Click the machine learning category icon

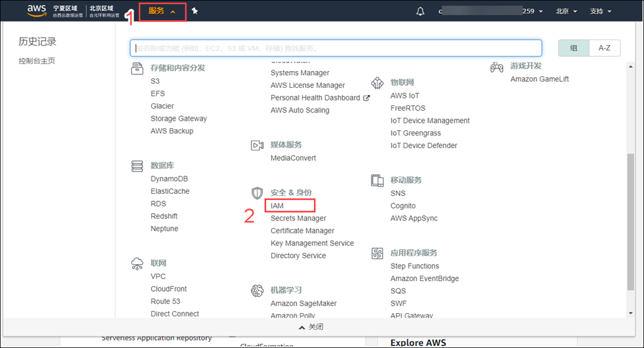click(x=257, y=290)
